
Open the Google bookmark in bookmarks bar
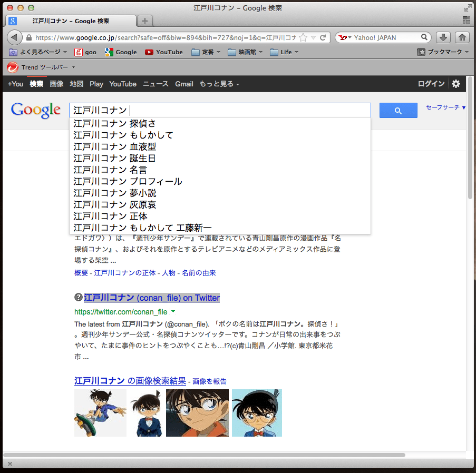click(121, 52)
